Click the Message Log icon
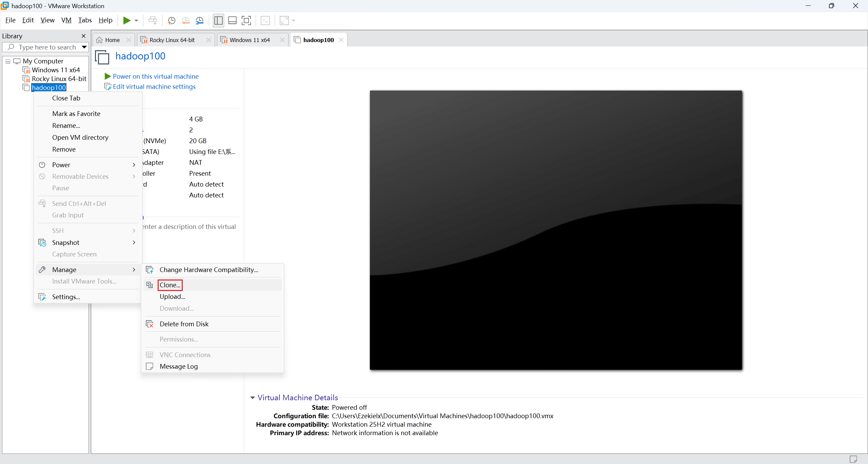 pyautogui.click(x=150, y=367)
